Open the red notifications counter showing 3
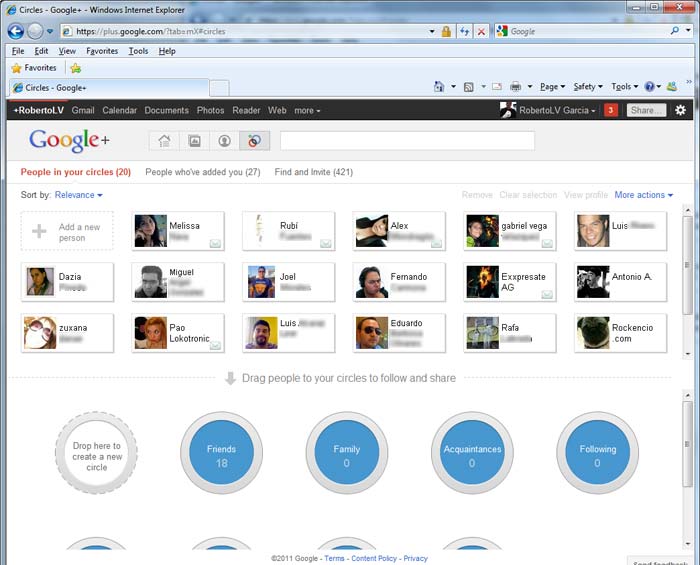This screenshot has width=700, height=565. (611, 110)
